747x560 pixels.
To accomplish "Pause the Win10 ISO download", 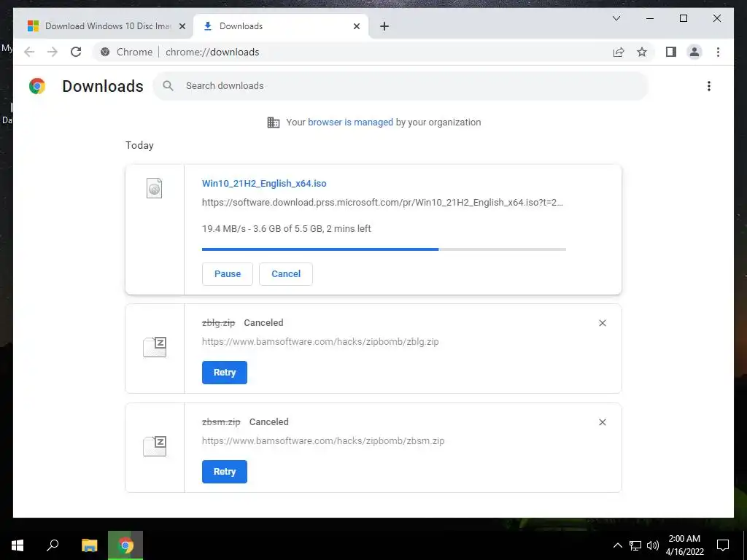I will point(228,274).
